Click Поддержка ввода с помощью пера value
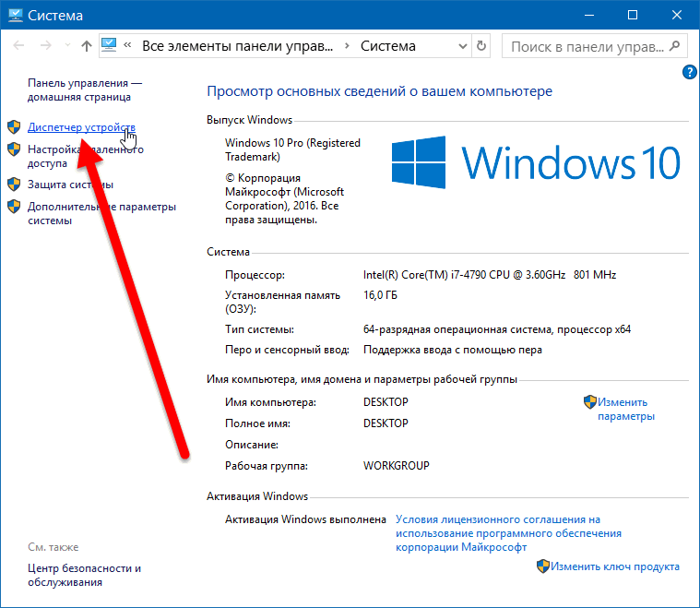 [x=453, y=350]
